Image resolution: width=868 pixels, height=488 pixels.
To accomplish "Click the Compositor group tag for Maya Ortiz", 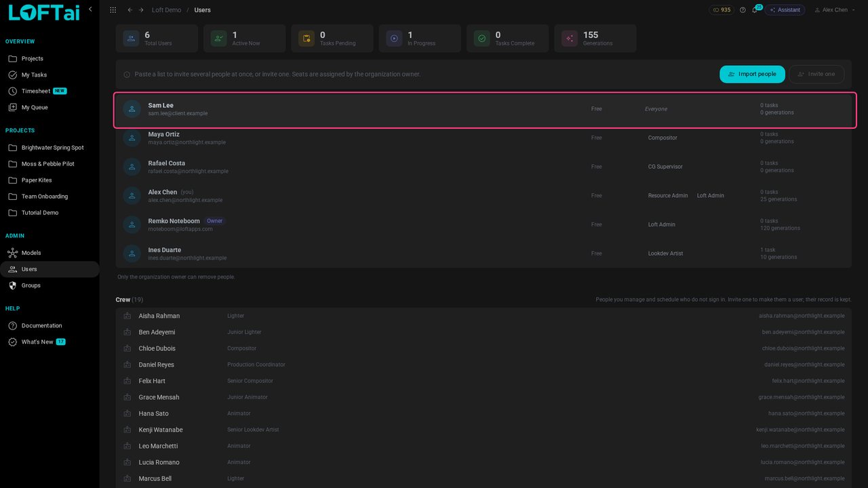I will click(x=663, y=138).
